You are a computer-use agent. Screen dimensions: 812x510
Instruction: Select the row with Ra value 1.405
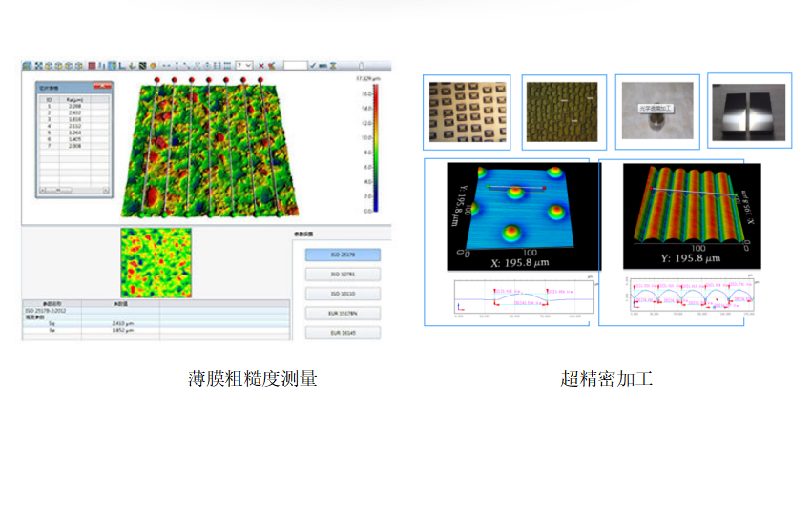click(74, 140)
